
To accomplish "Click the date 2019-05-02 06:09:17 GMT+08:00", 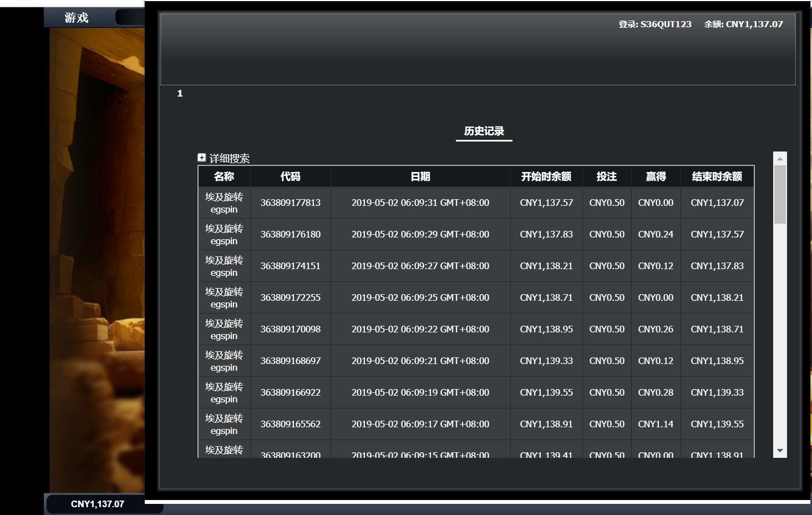I will click(420, 424).
